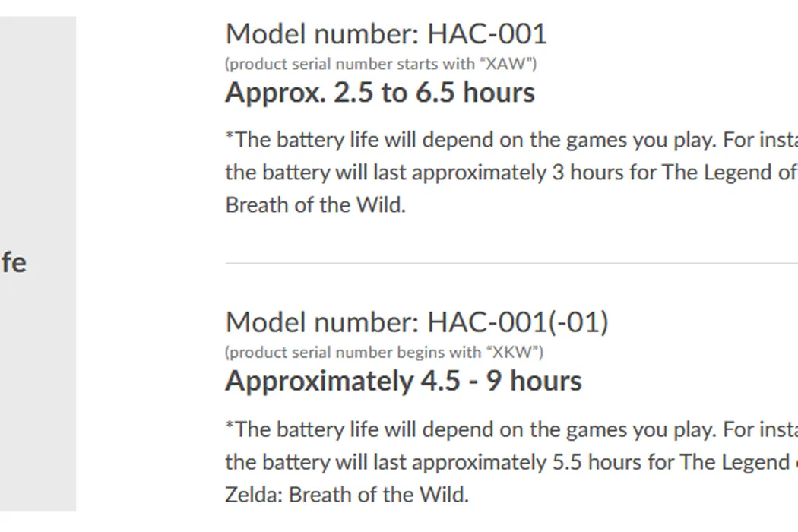Click the "Model number: HAC-001(-01)" heading
Viewport: 798px width, 532px height.
click(416, 322)
